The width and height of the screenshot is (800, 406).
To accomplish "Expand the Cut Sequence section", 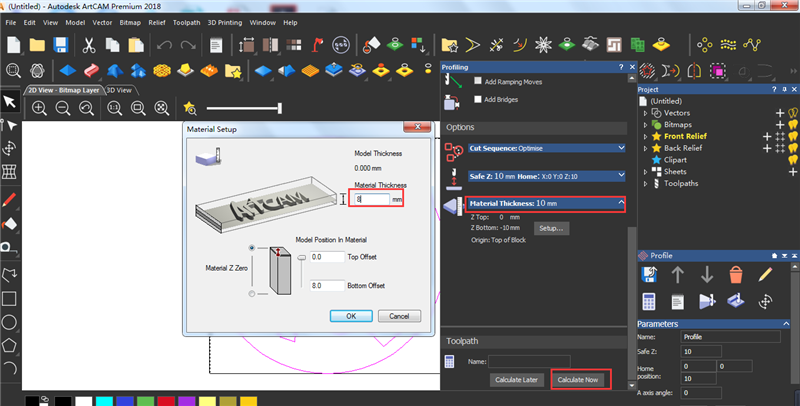I will pyautogui.click(x=622, y=148).
